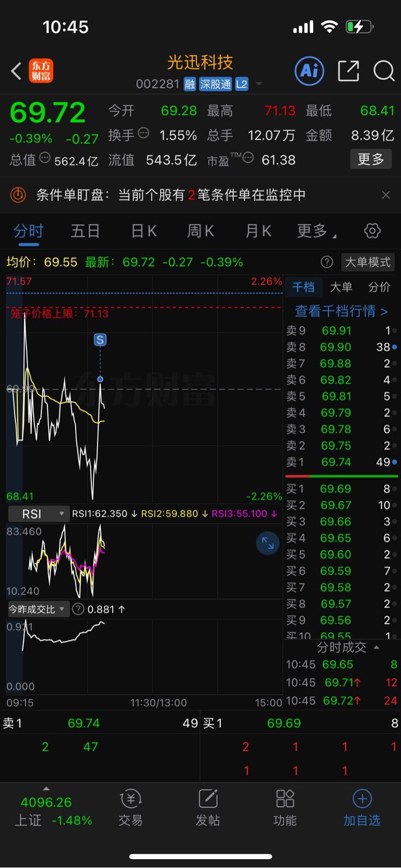Tap bottom 卖1 69.74 queue bar
The image size is (401, 868).
pos(100,723)
